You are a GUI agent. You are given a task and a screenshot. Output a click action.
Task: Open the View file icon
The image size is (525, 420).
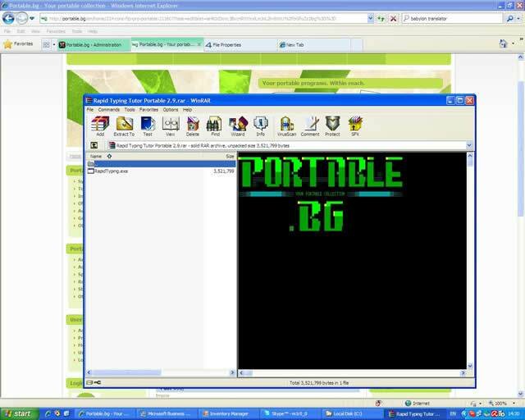pyautogui.click(x=171, y=126)
